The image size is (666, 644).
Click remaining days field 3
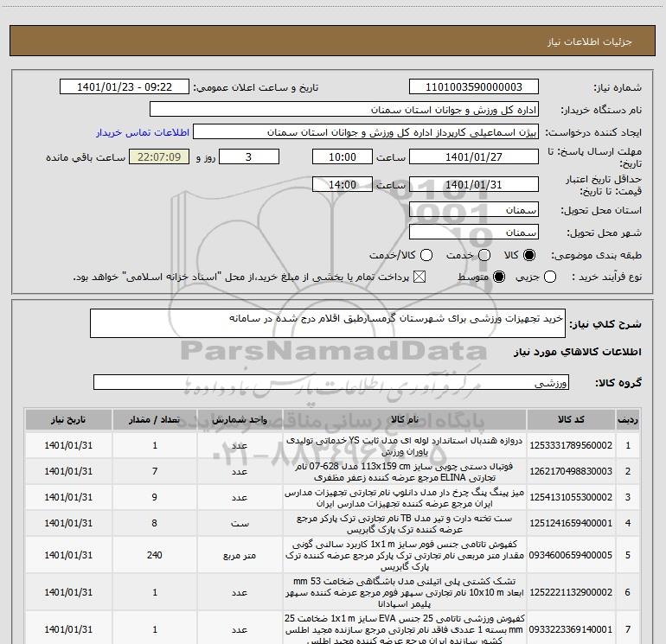(249, 157)
